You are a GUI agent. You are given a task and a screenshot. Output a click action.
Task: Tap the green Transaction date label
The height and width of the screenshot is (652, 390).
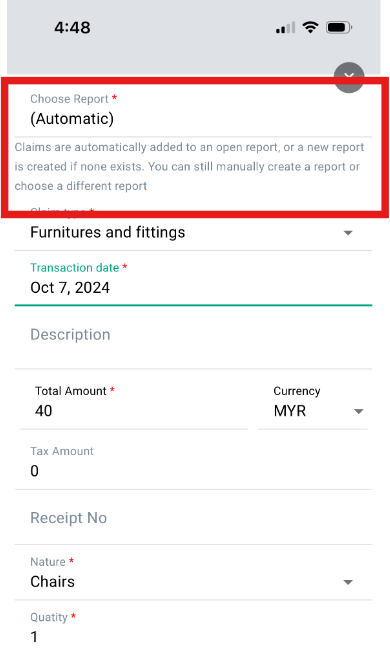[75, 267]
